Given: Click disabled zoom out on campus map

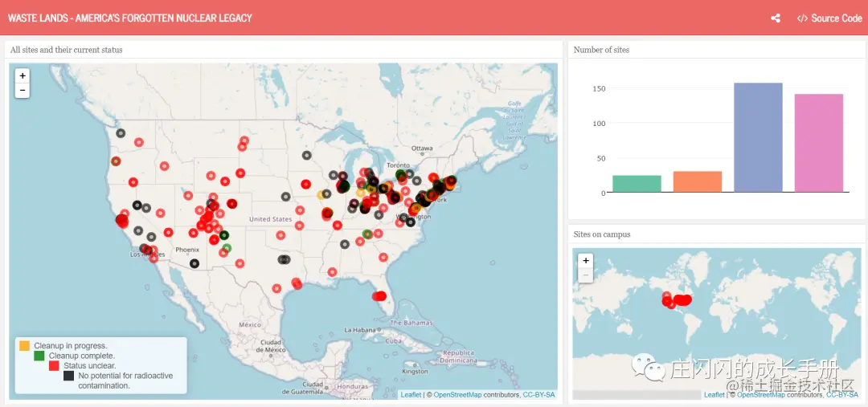Looking at the screenshot, I should point(586,275).
